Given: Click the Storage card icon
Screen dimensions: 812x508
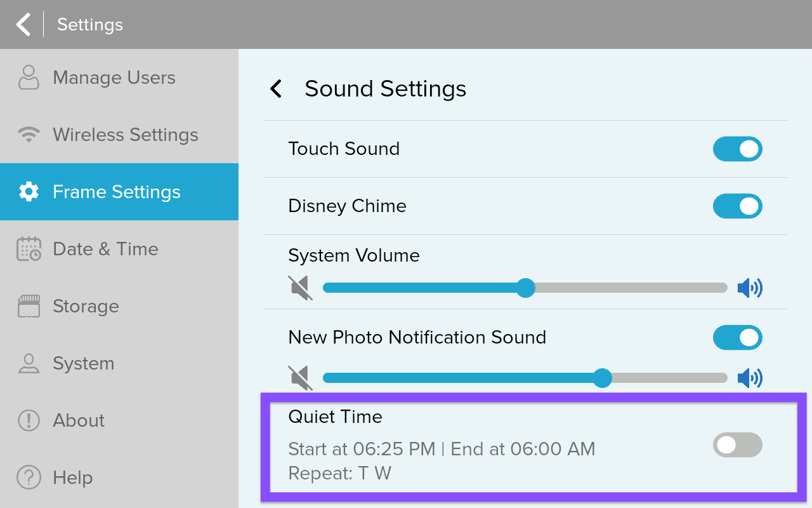Looking at the screenshot, I should pos(29,306).
